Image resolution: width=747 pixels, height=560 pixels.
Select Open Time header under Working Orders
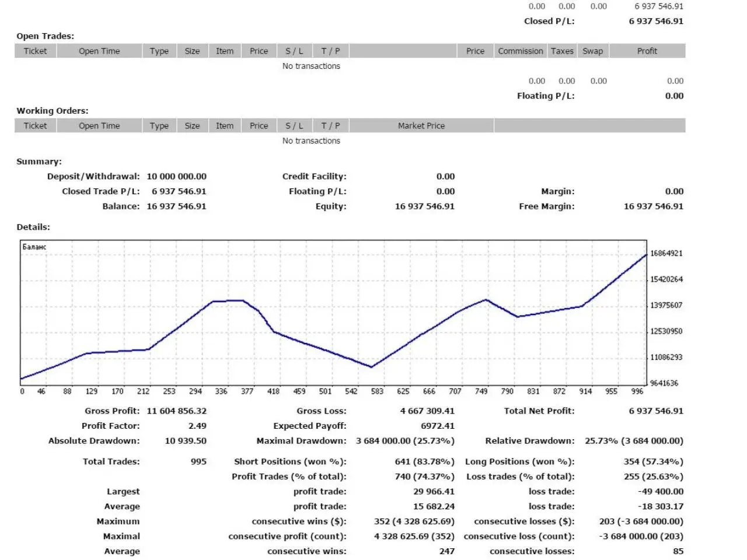click(x=99, y=126)
